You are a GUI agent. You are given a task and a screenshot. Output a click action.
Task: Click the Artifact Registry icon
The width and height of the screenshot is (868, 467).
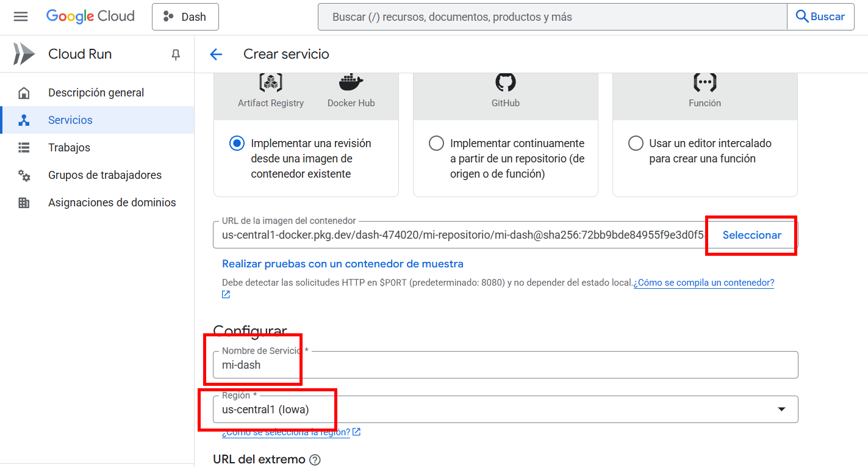coord(270,82)
